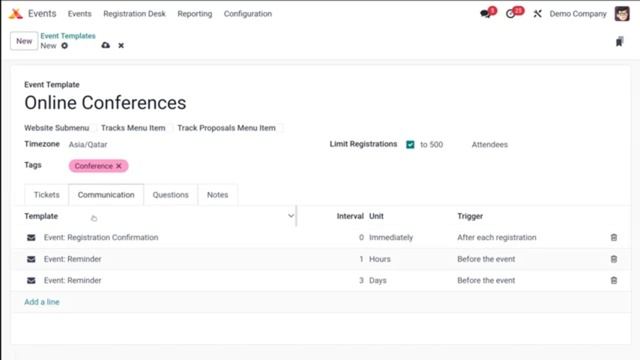
Task: Edit the registration limit value 500
Action: click(436, 144)
